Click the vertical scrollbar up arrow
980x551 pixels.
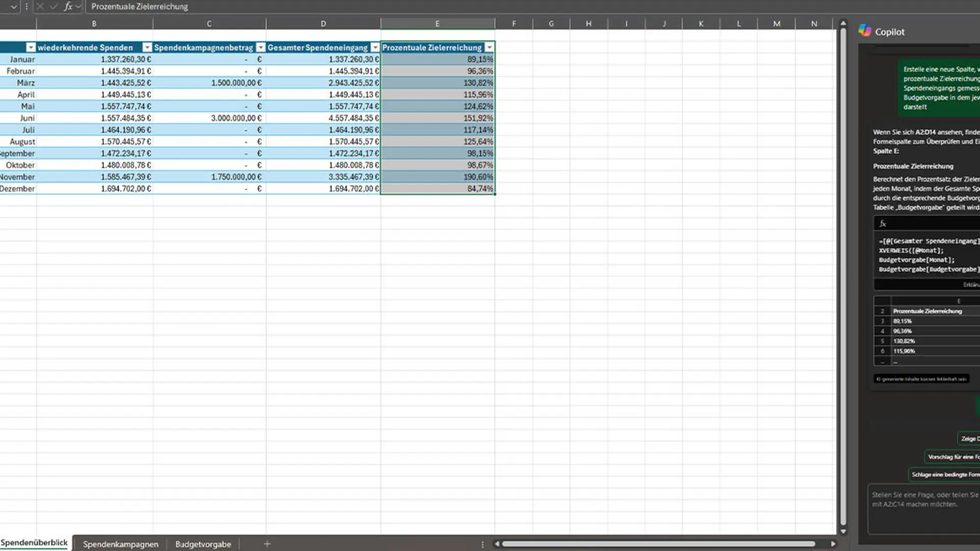pos(843,23)
